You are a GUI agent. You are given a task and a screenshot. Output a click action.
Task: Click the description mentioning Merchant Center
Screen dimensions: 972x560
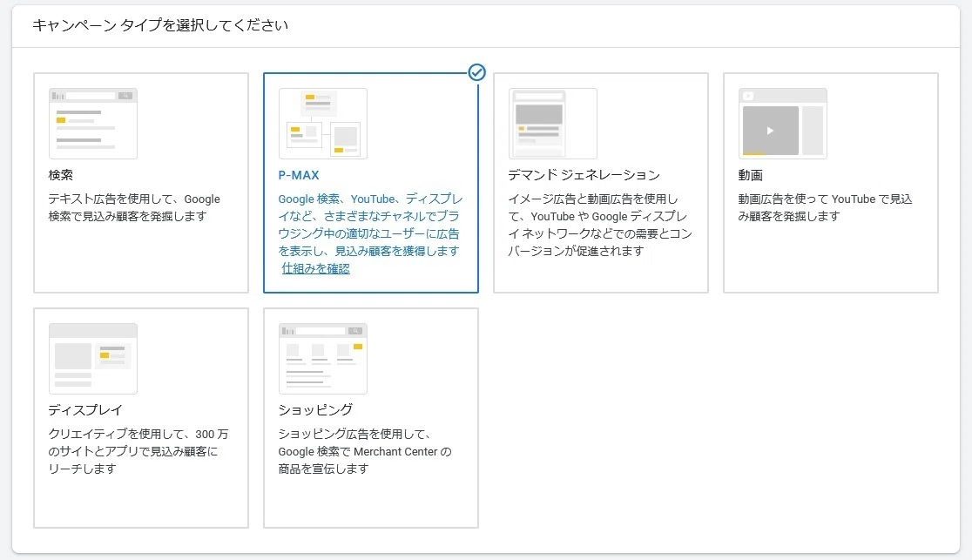pos(365,451)
